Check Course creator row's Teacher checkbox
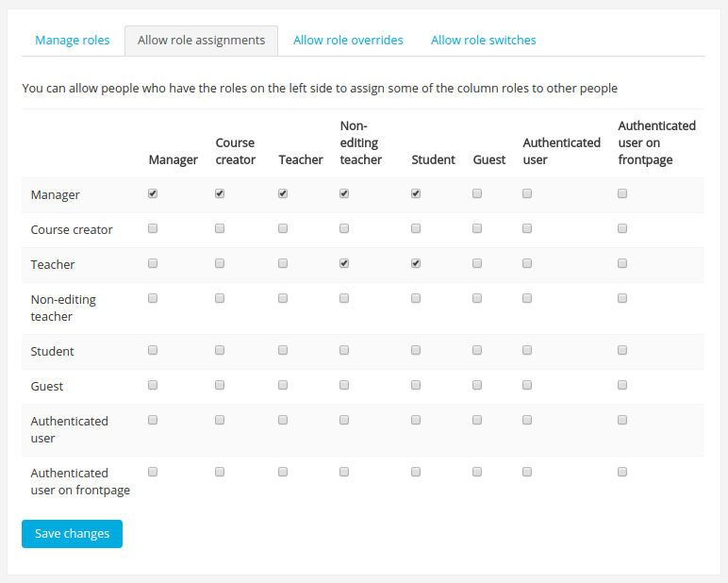 coord(283,228)
